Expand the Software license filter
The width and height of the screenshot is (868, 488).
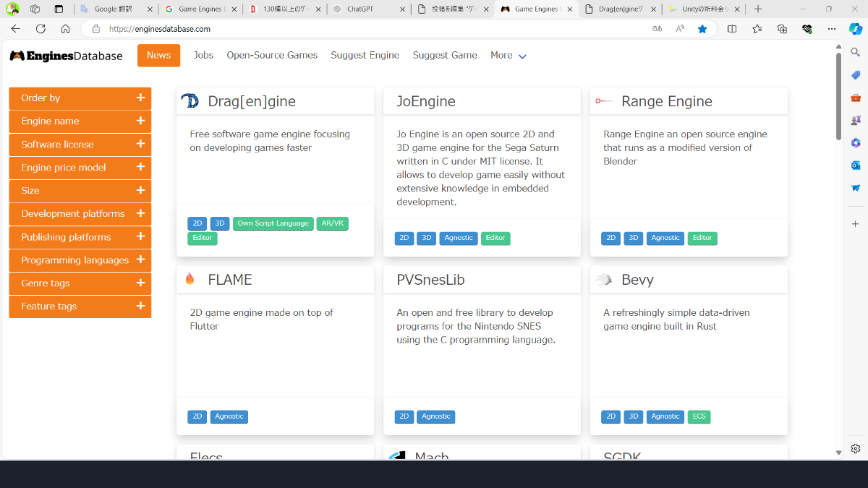pos(80,144)
